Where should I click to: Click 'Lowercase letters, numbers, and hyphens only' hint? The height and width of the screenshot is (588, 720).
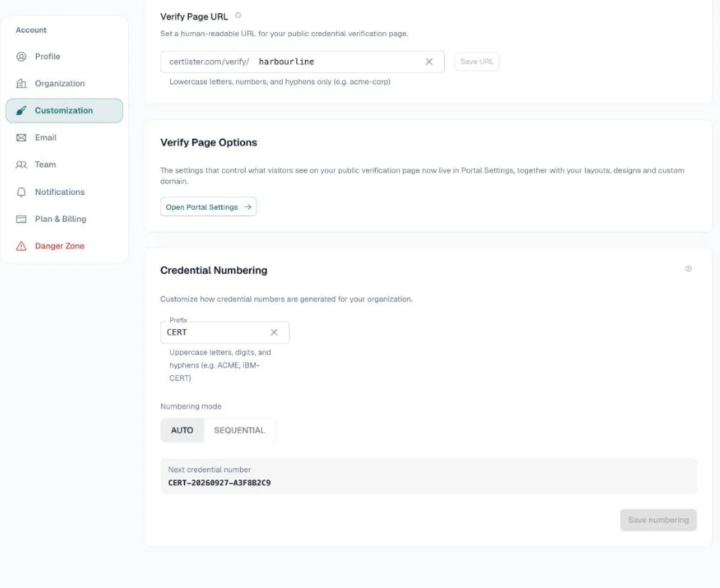(x=280, y=82)
